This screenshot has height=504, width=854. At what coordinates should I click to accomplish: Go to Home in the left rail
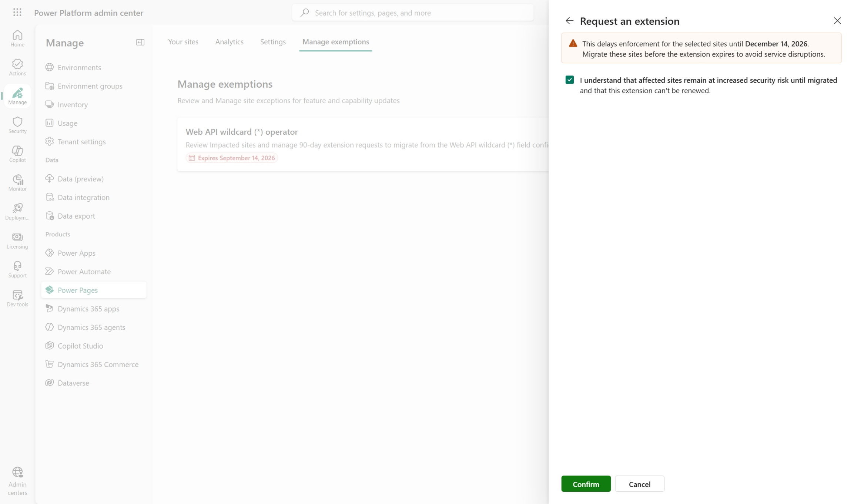(x=17, y=38)
